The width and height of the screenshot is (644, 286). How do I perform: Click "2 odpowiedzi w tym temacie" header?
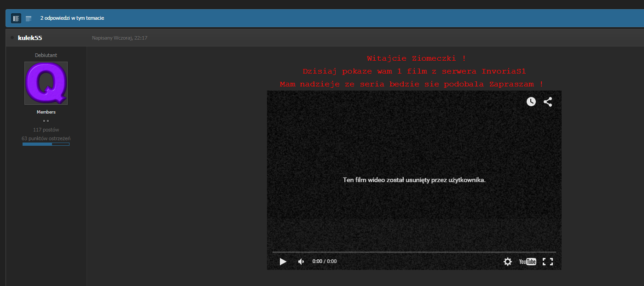(72, 18)
